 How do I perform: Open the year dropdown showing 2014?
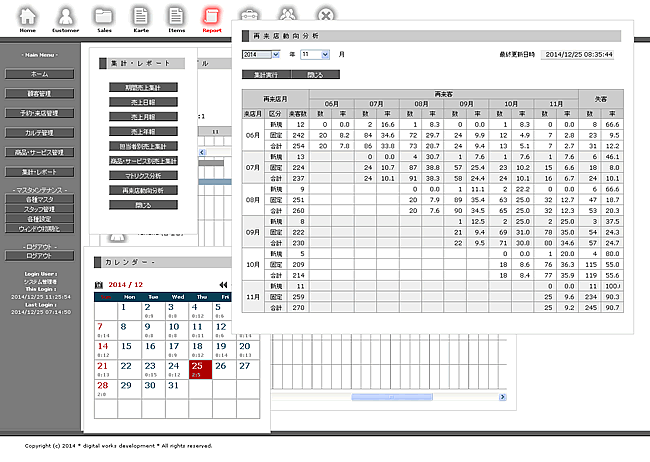pos(261,54)
